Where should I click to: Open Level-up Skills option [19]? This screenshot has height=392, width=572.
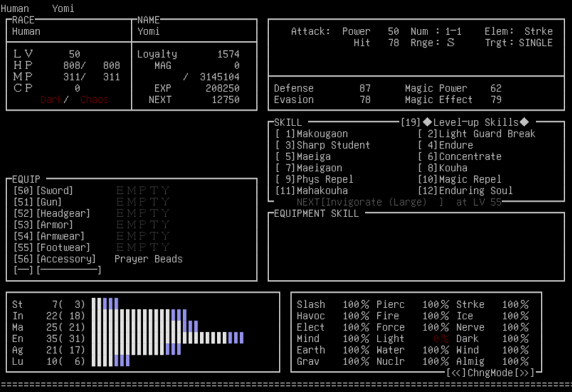pyautogui.click(x=464, y=122)
